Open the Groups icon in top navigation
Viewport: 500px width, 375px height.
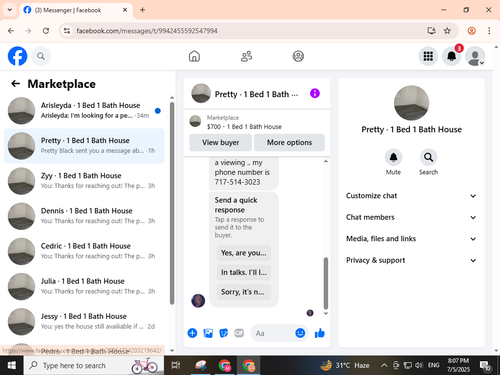click(298, 56)
